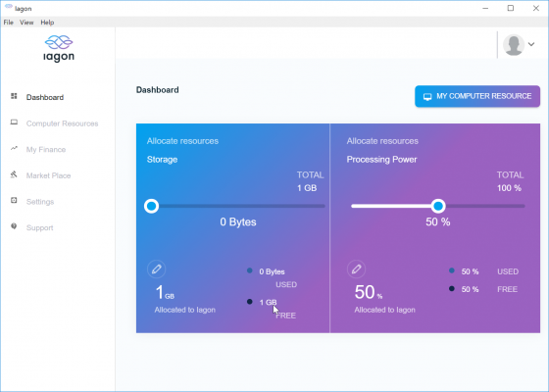Image resolution: width=549 pixels, height=392 pixels.
Task: Open the File menu
Action: [x=9, y=23]
